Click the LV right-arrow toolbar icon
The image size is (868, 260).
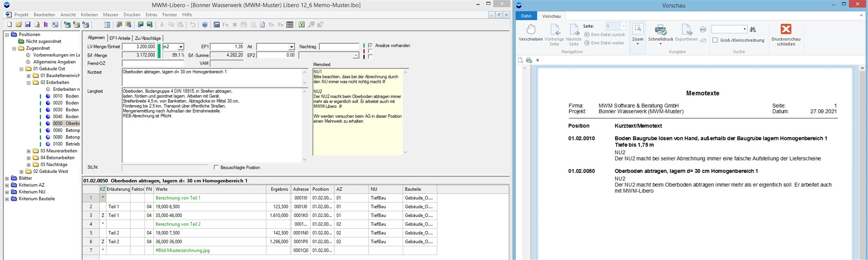[x=128, y=25]
